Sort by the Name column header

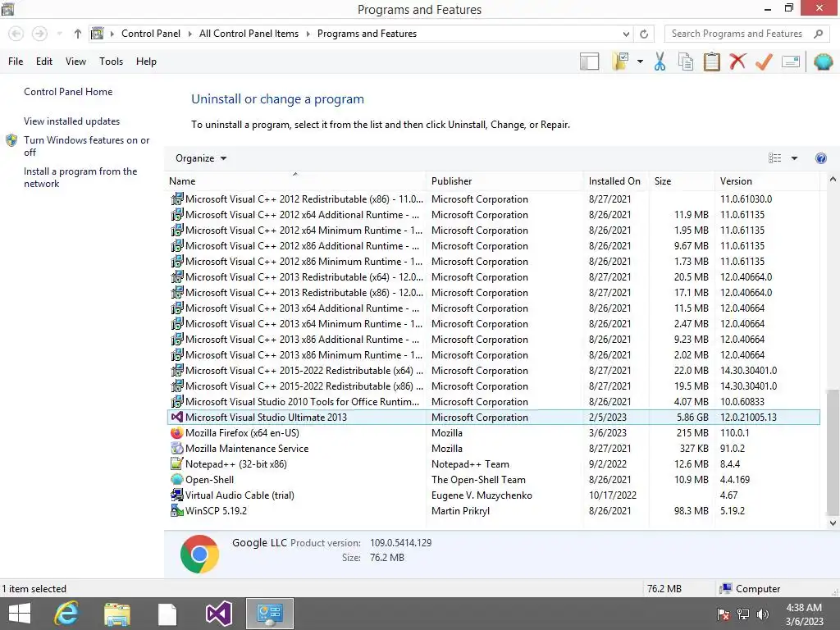click(x=295, y=181)
